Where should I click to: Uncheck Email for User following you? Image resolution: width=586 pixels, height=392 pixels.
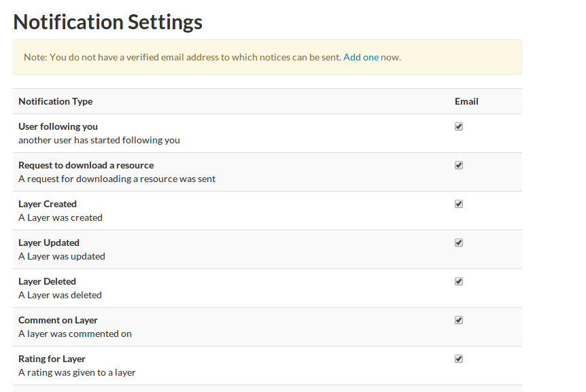(459, 126)
